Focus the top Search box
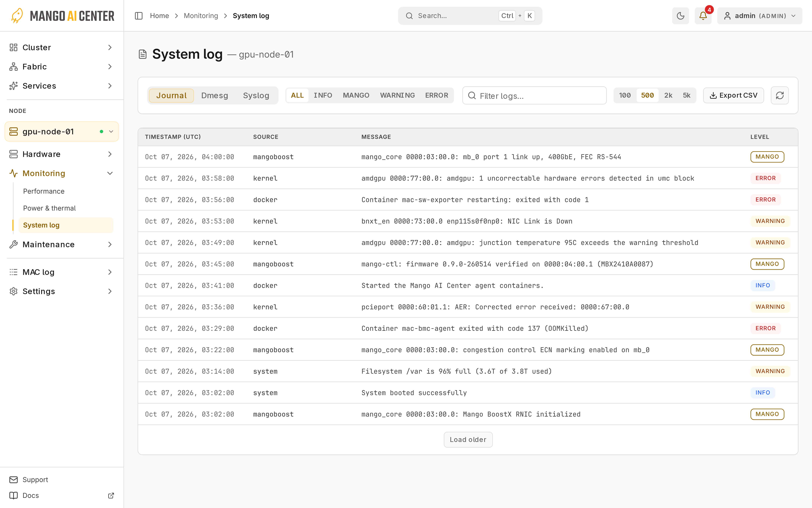This screenshot has width=812, height=508. point(470,16)
